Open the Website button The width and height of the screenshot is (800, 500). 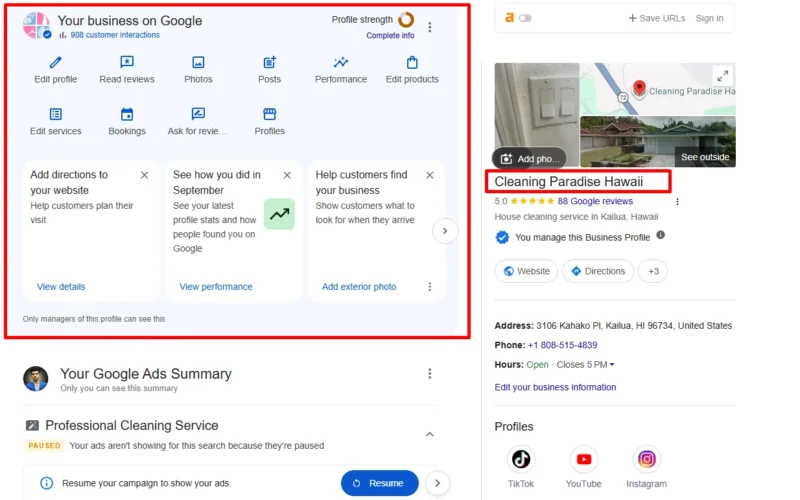point(526,271)
